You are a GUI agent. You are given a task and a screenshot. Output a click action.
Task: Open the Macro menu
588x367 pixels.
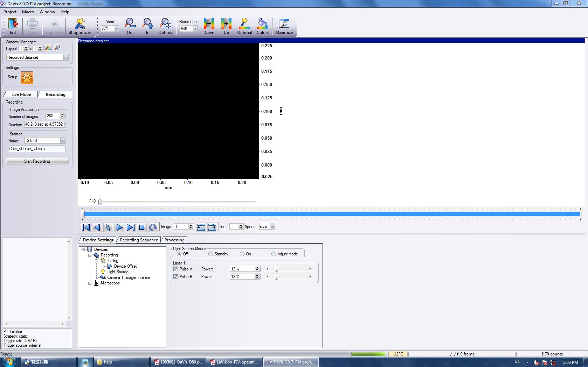tap(28, 12)
